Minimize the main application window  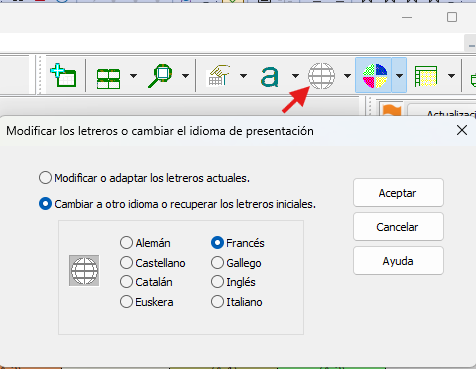click(x=407, y=17)
